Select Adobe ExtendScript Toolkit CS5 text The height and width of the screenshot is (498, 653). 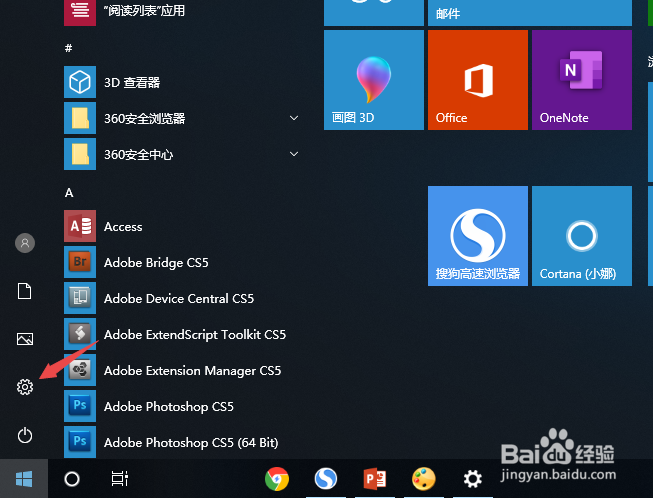(x=195, y=335)
